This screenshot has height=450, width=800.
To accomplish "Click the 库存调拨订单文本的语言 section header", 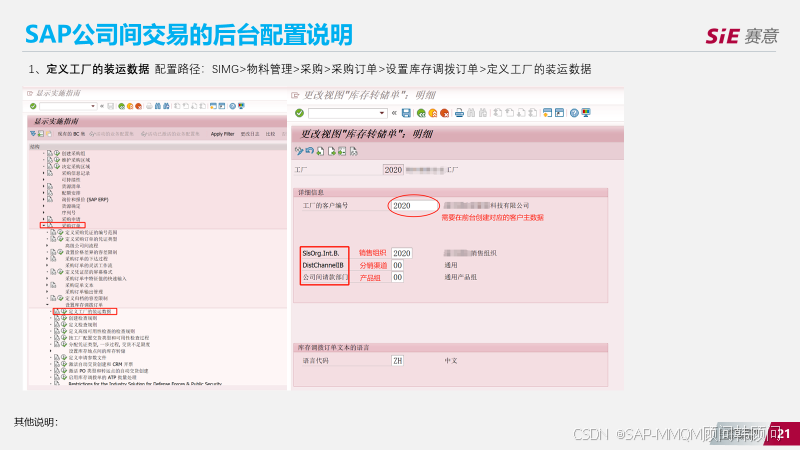I will click(450, 347).
